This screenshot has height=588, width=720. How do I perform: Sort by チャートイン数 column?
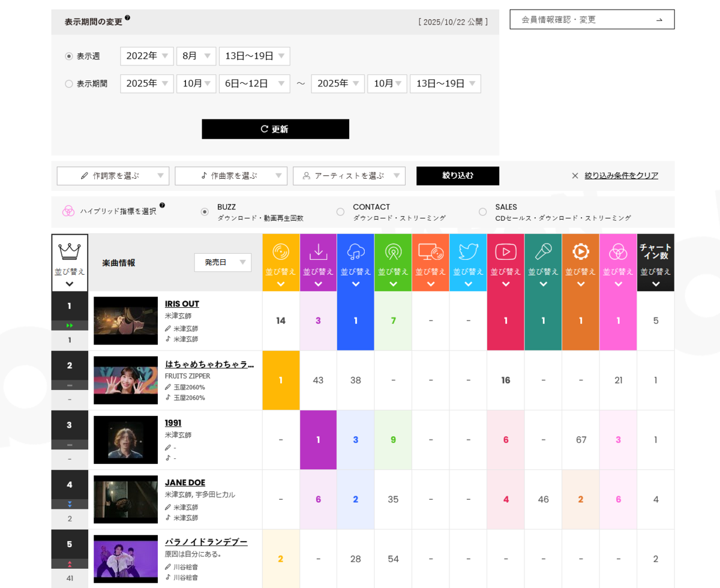pos(656,263)
